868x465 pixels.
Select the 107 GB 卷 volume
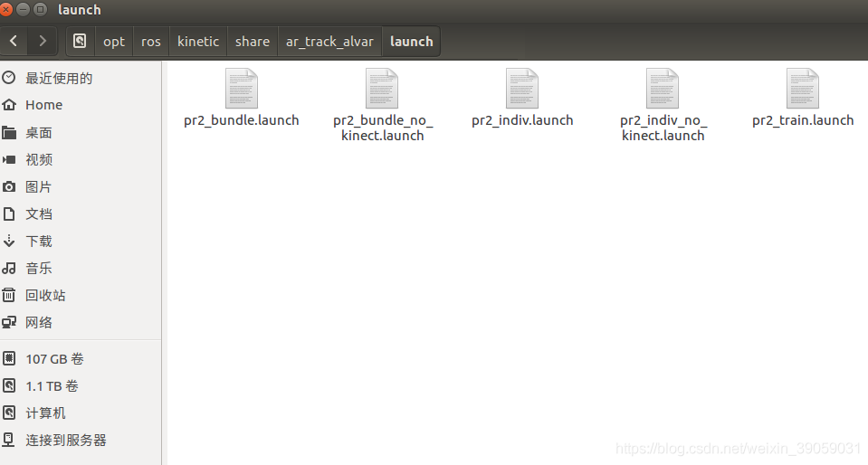coord(54,358)
